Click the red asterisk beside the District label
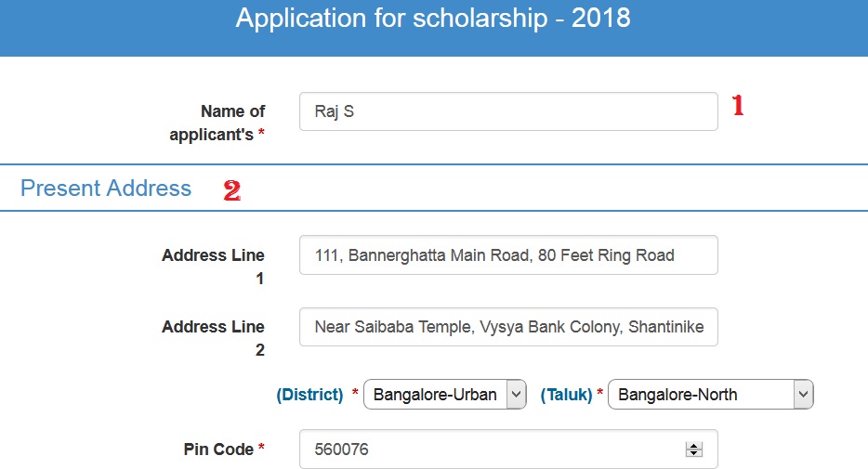Screen dimensions: 868x469 [x=355, y=395]
